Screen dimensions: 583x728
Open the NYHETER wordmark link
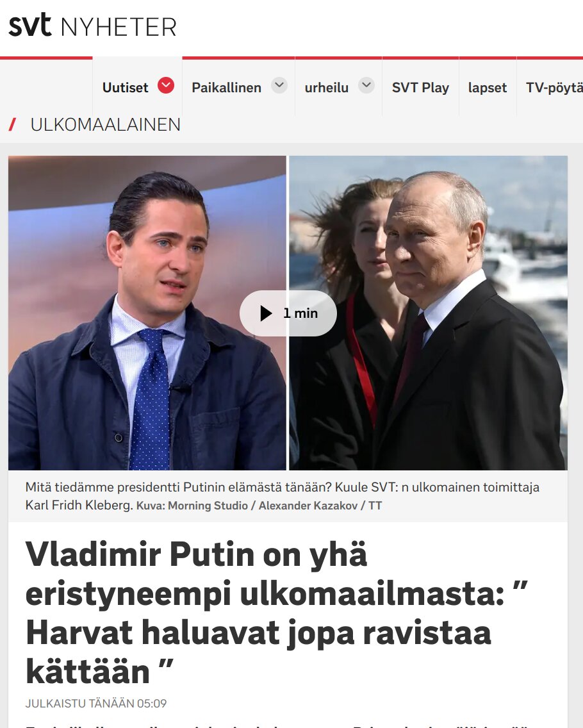click(x=119, y=27)
